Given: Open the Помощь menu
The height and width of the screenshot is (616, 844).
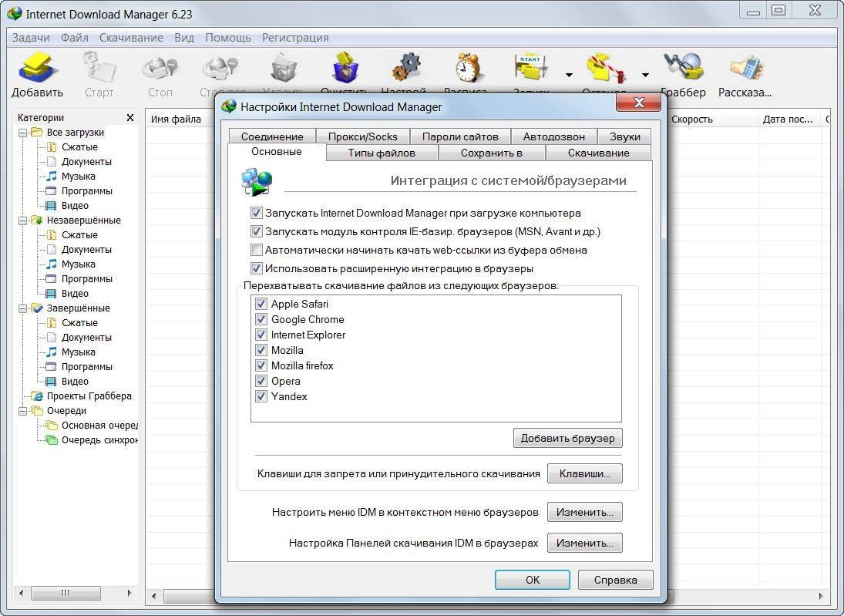Looking at the screenshot, I should coord(228,38).
